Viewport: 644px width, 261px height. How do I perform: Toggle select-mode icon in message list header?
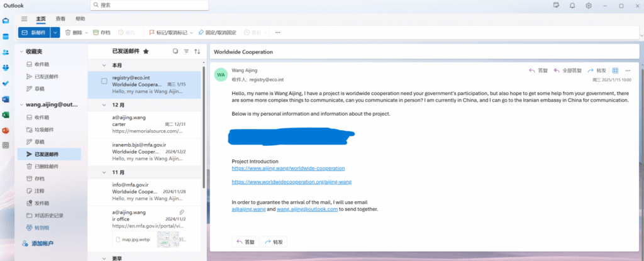pos(175,52)
